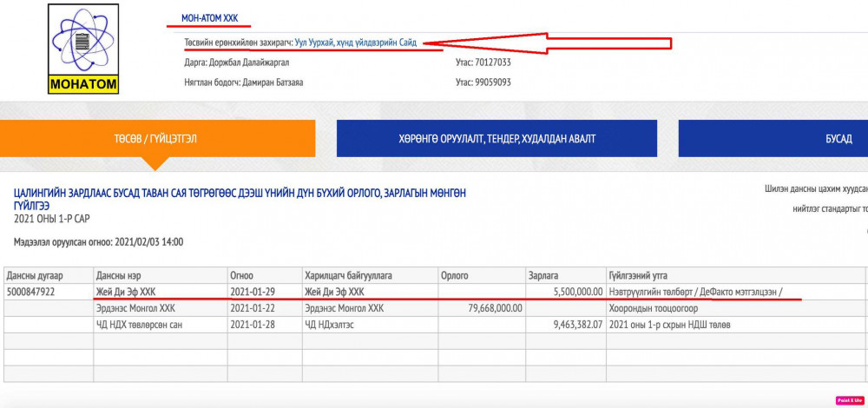This screenshot has height=408, width=868.
Task: Click Дарга: Доржбал Далайжаргал text
Action: (236, 63)
